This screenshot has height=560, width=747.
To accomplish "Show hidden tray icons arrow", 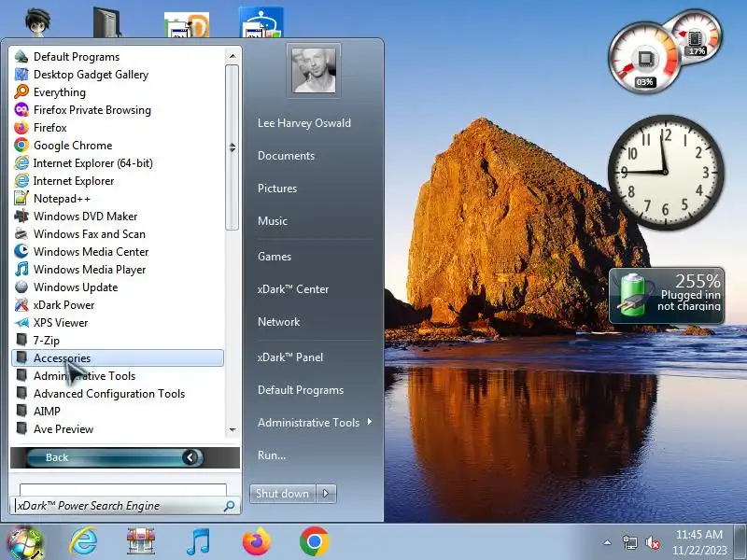I will 608,542.
